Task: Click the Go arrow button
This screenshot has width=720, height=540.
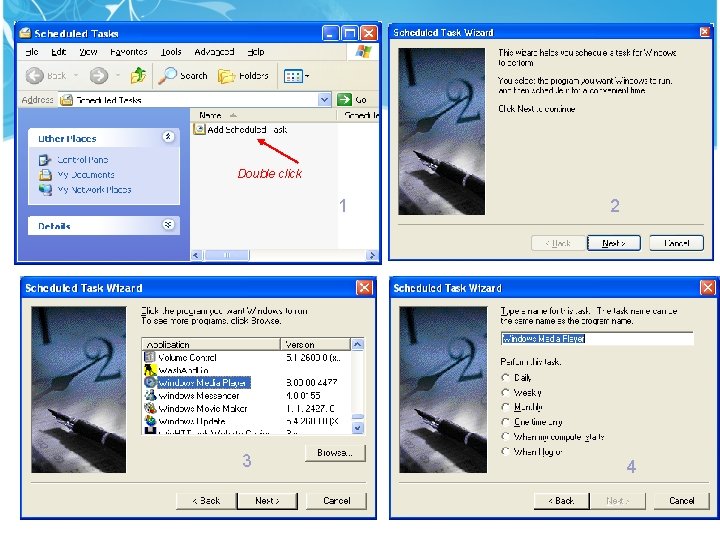Action: tap(344, 100)
